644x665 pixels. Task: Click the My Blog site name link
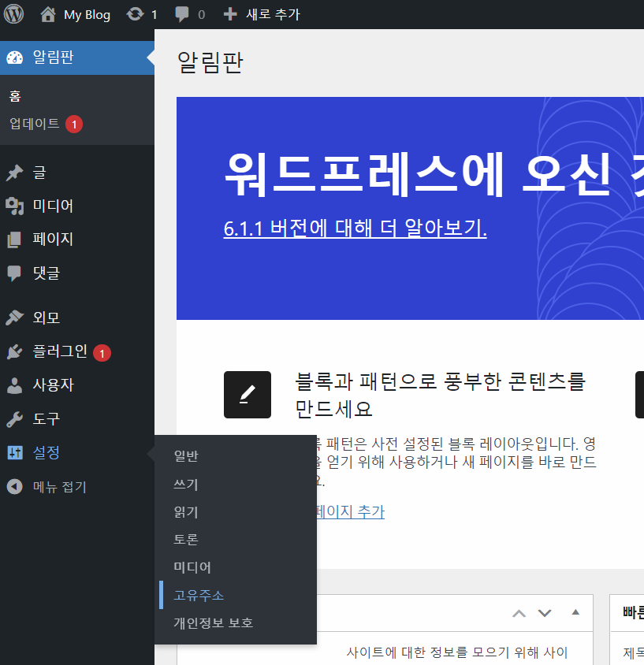pos(87,15)
